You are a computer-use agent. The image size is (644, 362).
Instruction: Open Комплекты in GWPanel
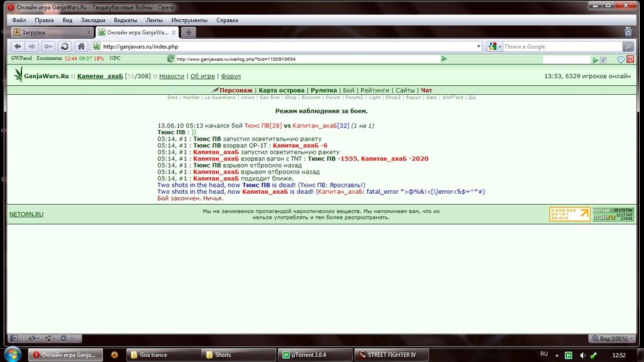point(49,58)
